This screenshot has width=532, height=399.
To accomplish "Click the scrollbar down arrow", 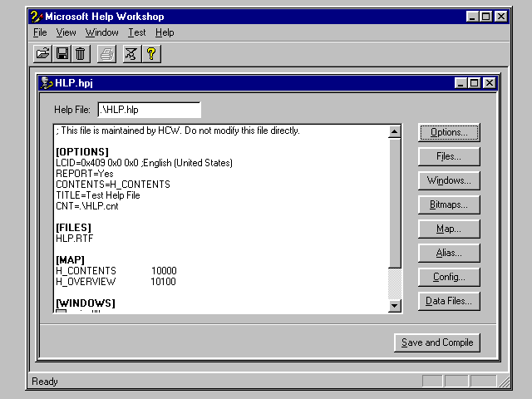I will [x=395, y=306].
